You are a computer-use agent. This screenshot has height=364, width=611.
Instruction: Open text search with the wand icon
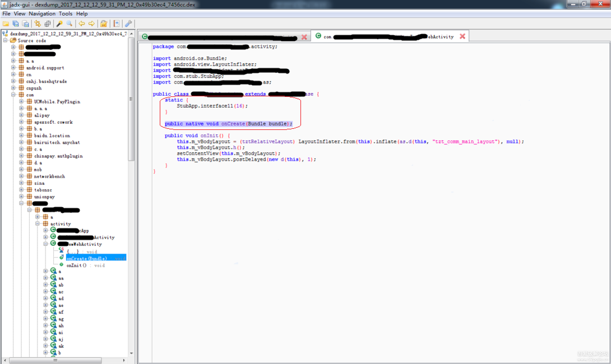point(59,24)
